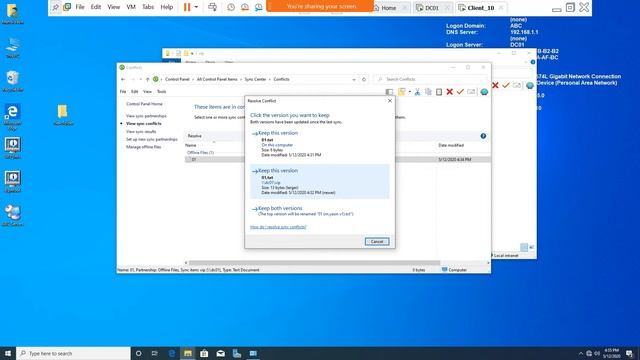Click the Resolve button above the conflict list
This screenshot has height=360, width=640.
[x=194, y=136]
